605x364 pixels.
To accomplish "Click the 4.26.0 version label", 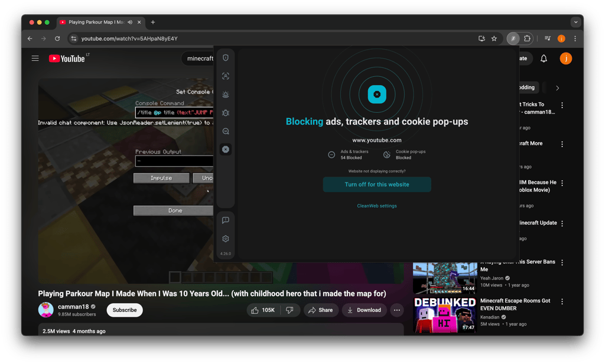I will tap(226, 253).
